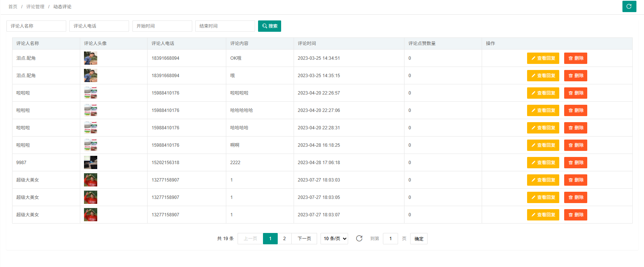
Task: Click the 搜索 search button
Action: (x=269, y=26)
